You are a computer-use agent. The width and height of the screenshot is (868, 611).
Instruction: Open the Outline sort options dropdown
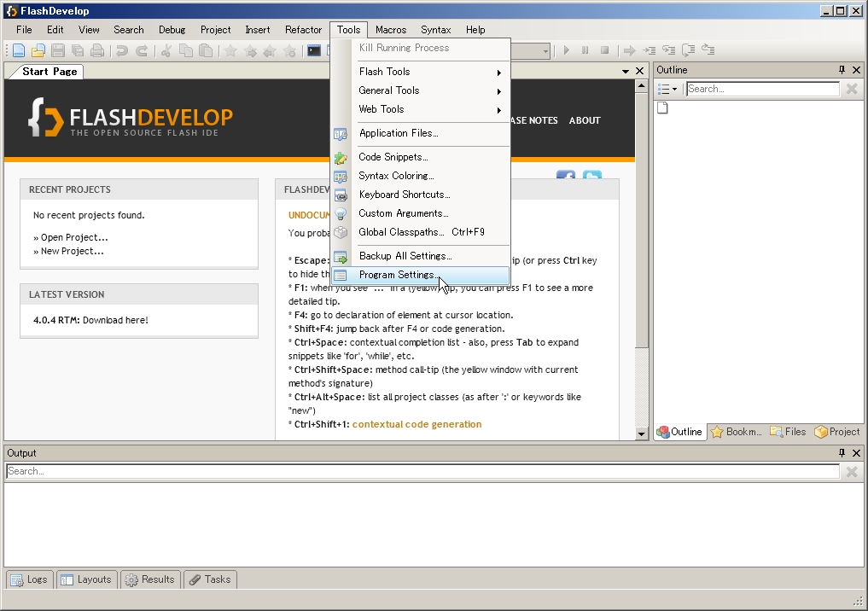667,89
